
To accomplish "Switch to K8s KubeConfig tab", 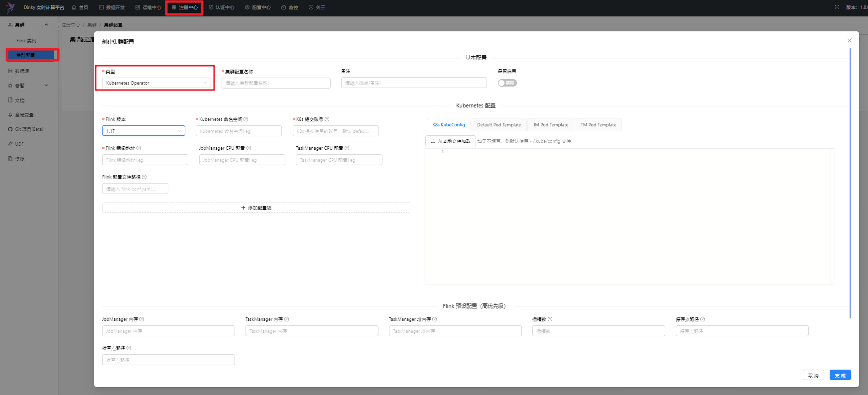I will click(x=449, y=125).
